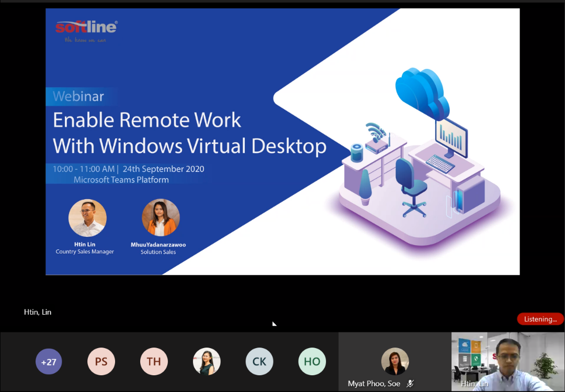Click the "Webinar" label on the slide

78,96
